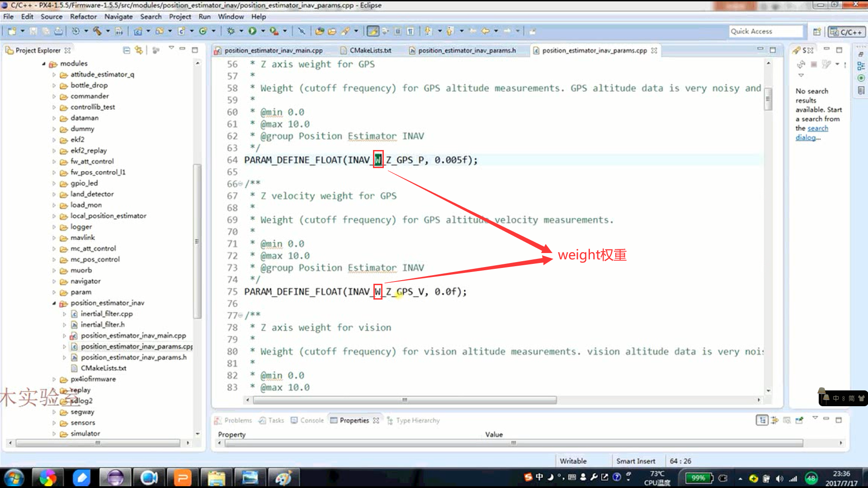This screenshot has height=488, width=868.
Task: Click the Project Explorer vertical scrollbar
Action: click(x=197, y=241)
